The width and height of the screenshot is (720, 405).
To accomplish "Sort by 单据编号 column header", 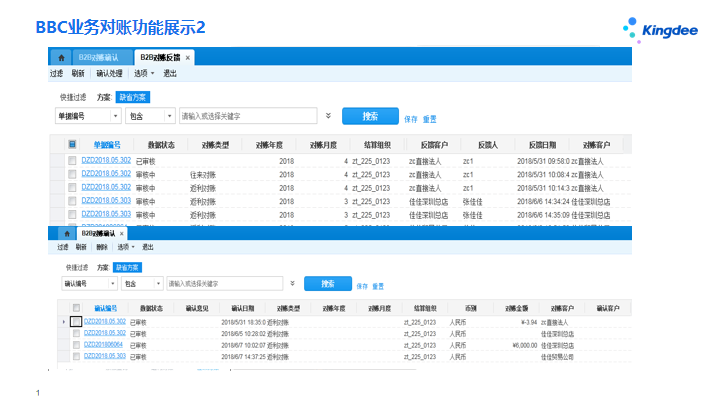I will [x=107, y=145].
